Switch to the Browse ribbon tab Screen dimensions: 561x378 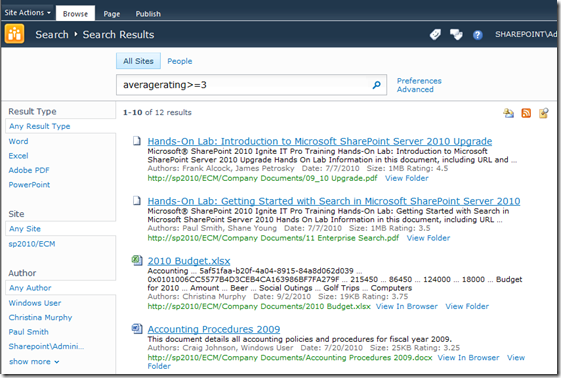[x=75, y=14]
